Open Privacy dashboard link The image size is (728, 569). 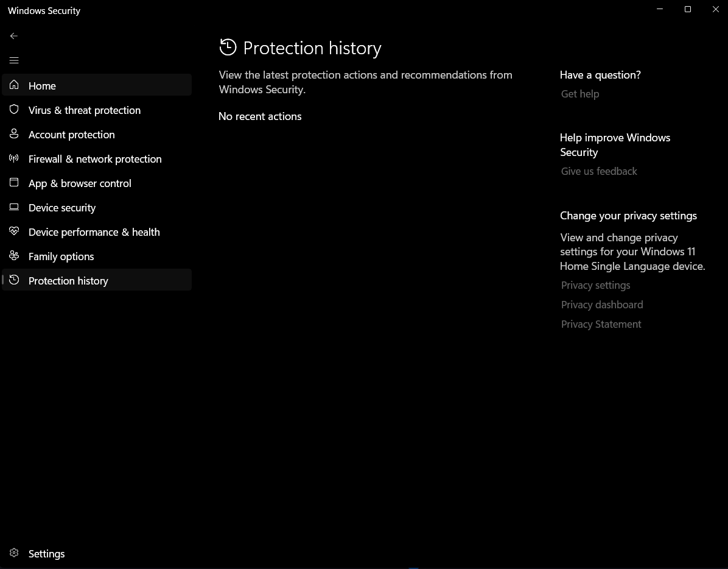pyautogui.click(x=602, y=305)
